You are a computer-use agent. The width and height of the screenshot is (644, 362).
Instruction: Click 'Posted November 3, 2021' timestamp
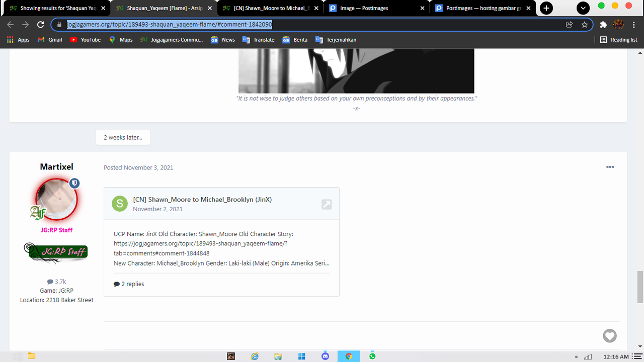(x=138, y=167)
